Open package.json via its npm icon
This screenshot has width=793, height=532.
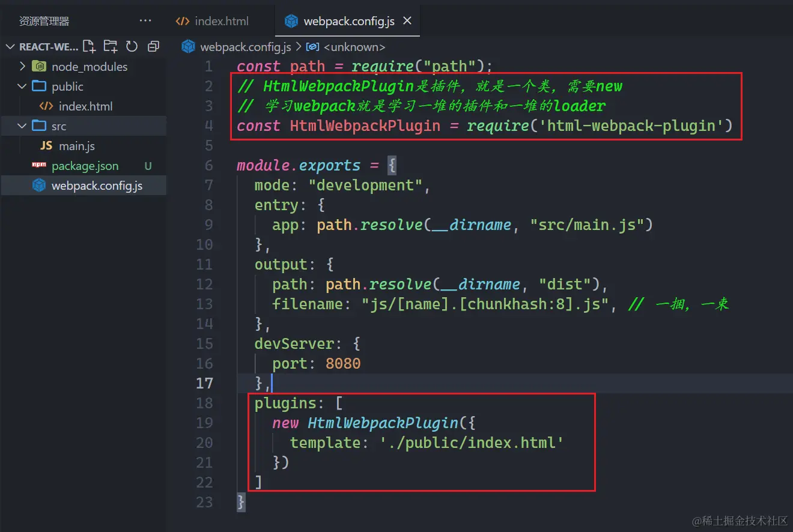(39, 165)
